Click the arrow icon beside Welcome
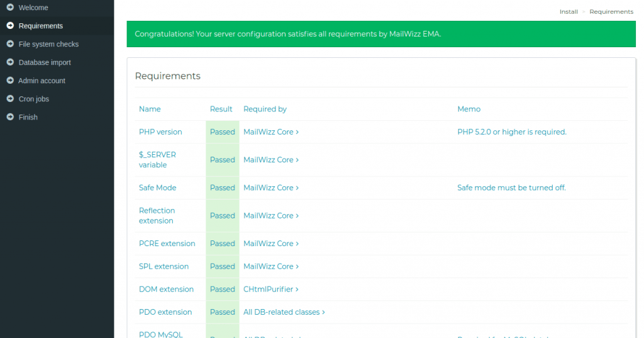Image resolution: width=644 pixels, height=338 pixels. tap(10, 7)
